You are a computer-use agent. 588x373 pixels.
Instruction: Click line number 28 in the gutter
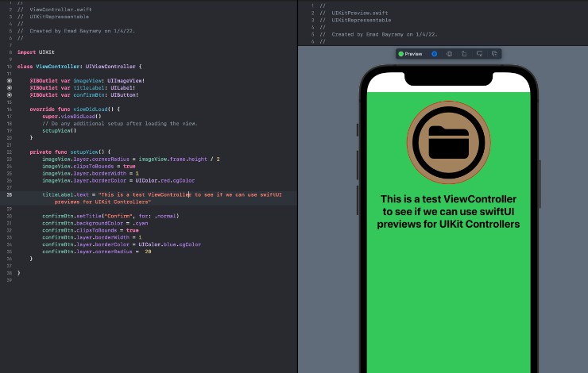click(9, 194)
